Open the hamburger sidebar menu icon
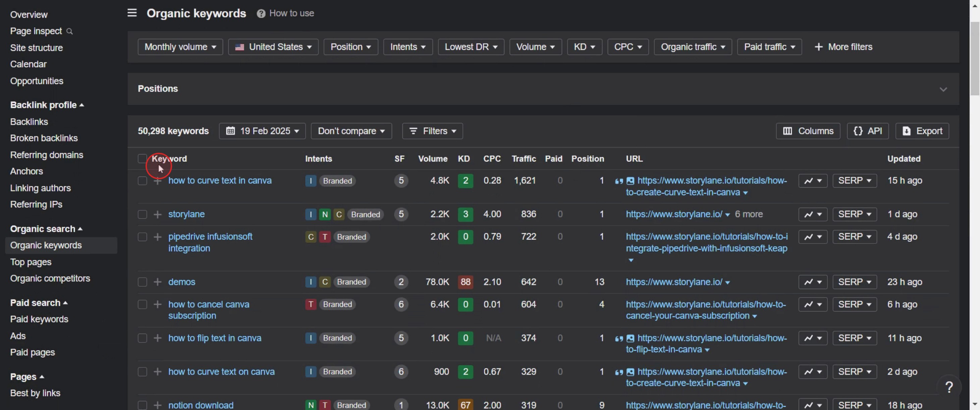Image resolution: width=980 pixels, height=410 pixels. pos(132,13)
